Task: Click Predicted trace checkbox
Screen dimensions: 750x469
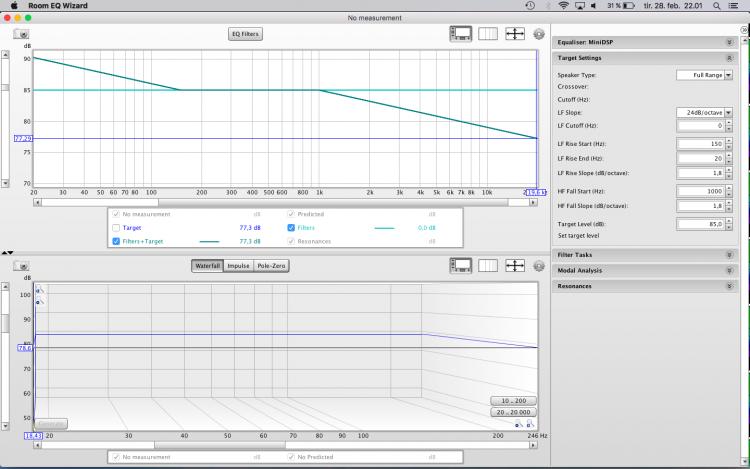Action: click(291, 214)
